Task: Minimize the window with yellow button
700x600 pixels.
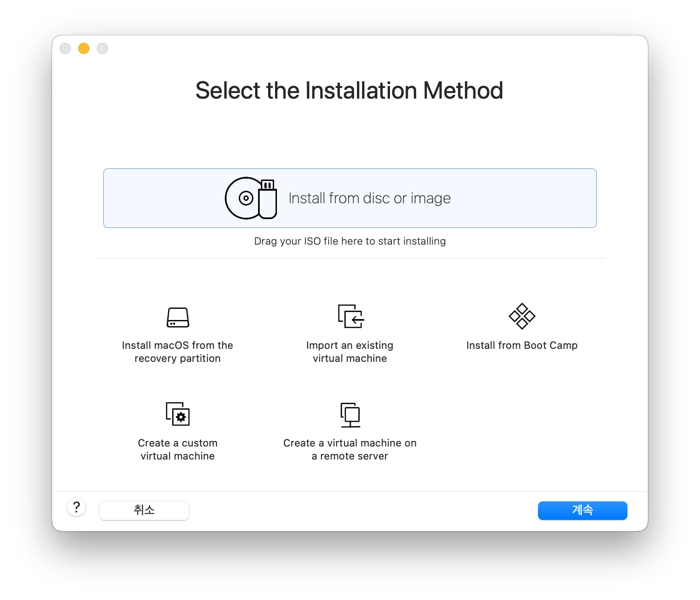Action: 84,48
